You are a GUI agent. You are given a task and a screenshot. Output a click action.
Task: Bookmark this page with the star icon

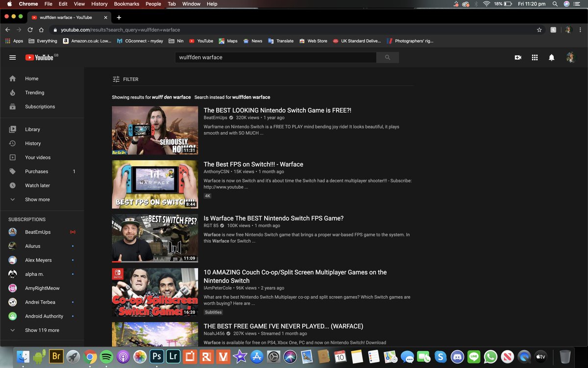tap(539, 30)
